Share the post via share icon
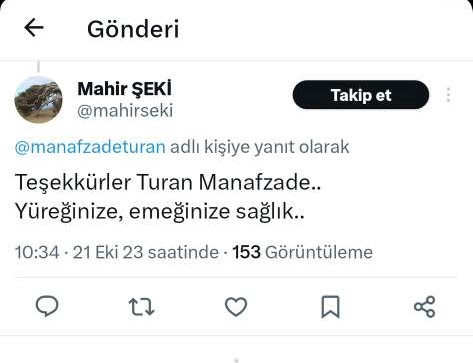The image size is (473, 363). tap(425, 306)
